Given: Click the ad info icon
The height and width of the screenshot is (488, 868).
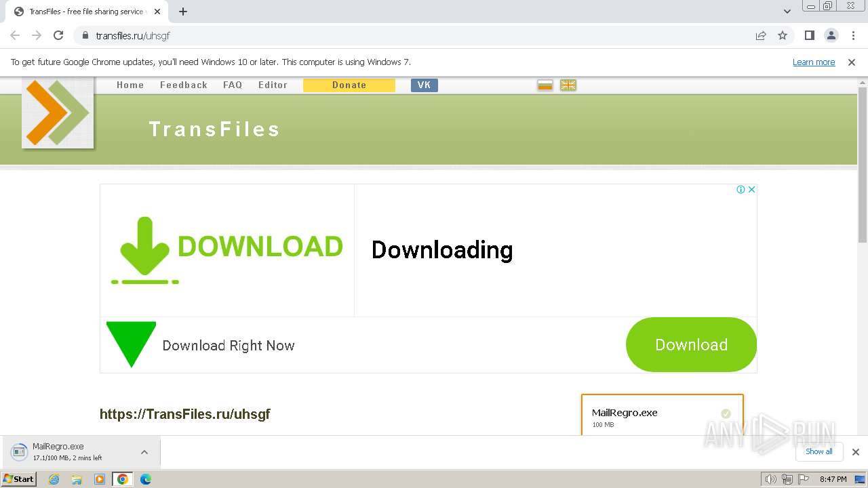Looking at the screenshot, I should (741, 189).
